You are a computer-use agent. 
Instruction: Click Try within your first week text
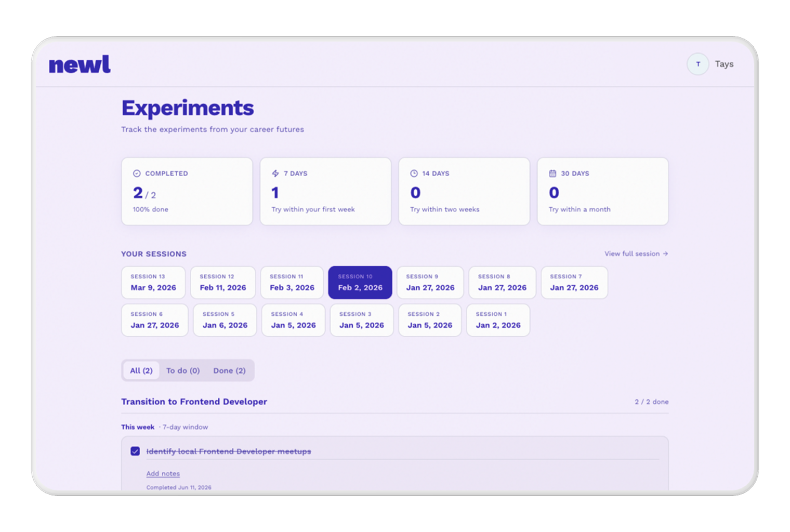coord(313,209)
